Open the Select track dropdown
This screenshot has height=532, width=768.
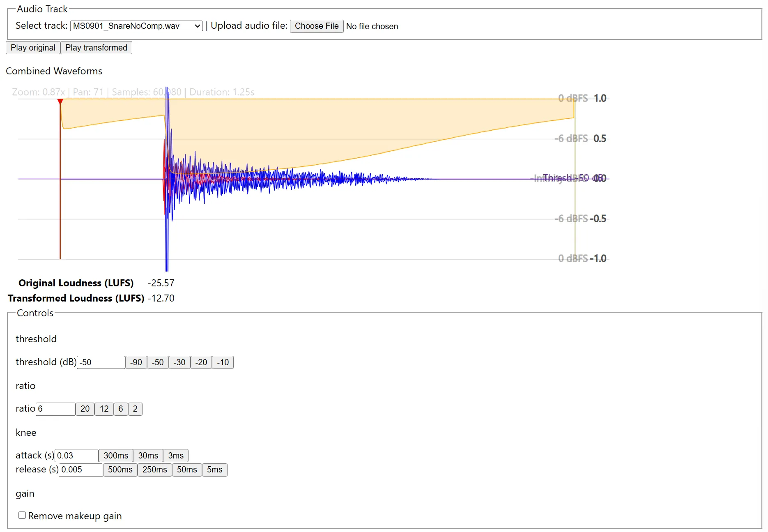pyautogui.click(x=136, y=26)
